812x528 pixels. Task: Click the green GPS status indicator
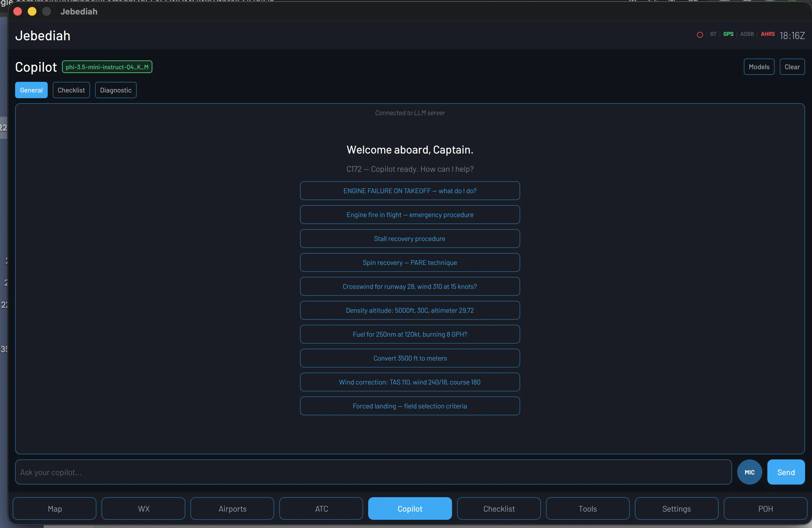pos(728,34)
